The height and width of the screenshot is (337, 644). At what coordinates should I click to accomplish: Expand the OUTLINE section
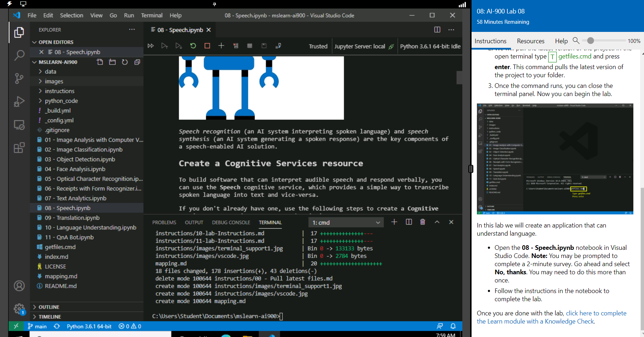coord(49,307)
